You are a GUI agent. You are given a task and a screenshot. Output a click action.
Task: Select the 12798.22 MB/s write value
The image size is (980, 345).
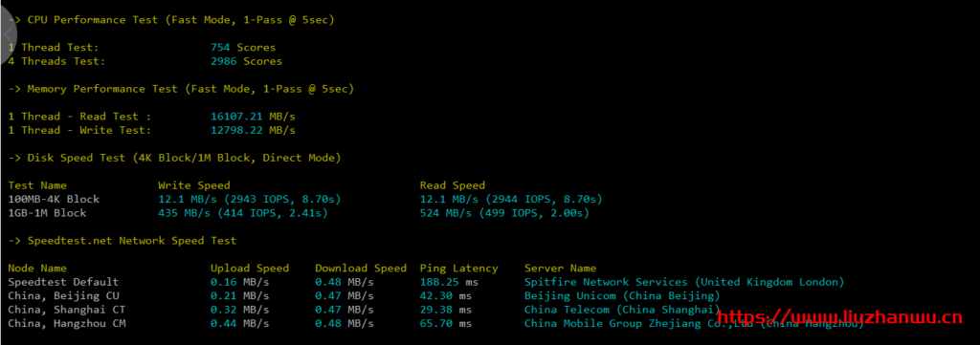point(253,130)
